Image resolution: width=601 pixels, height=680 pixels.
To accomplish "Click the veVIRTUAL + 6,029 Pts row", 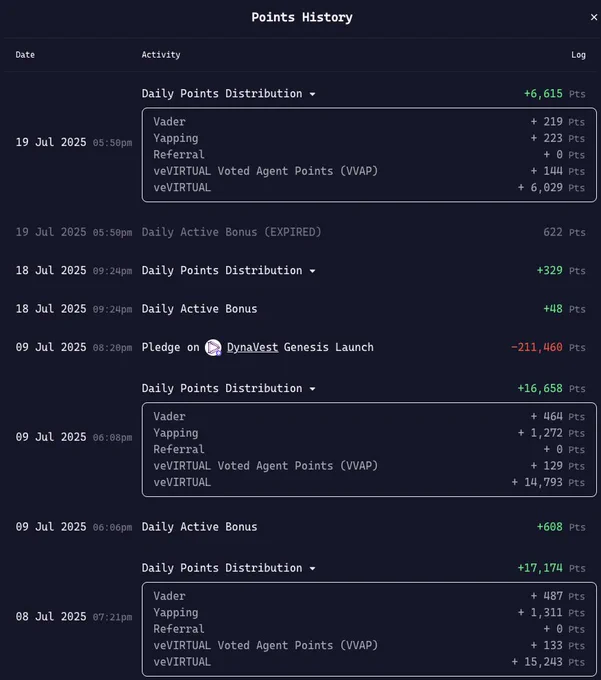I will pos(369,188).
